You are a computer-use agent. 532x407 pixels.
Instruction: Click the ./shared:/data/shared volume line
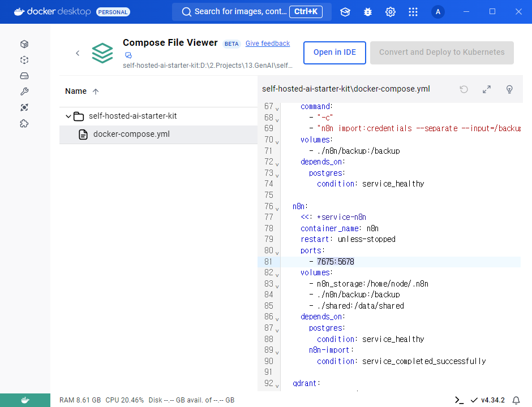coord(356,306)
